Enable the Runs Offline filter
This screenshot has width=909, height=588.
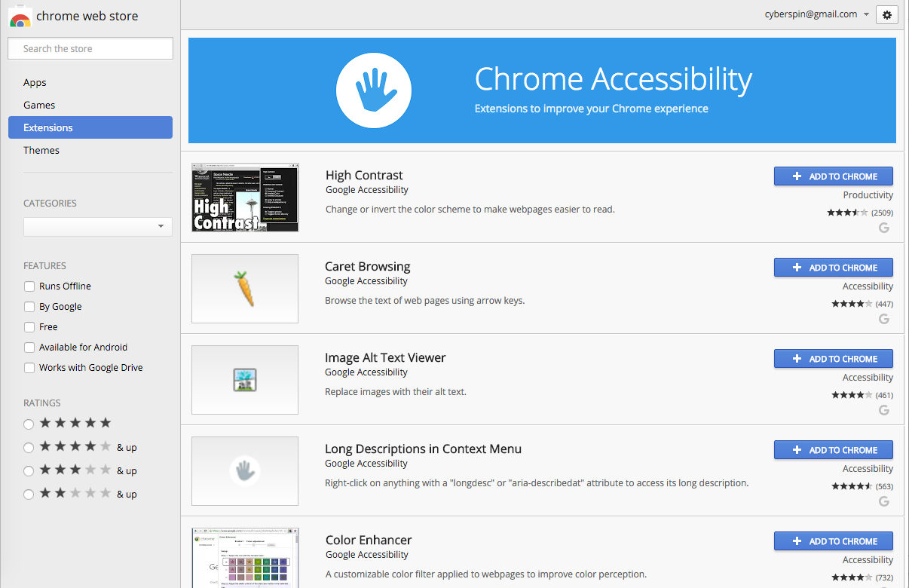coord(29,286)
